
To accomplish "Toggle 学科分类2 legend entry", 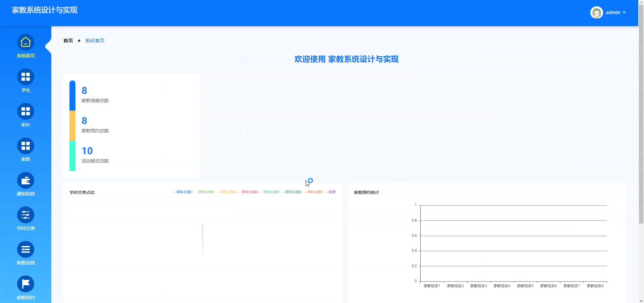I will point(205,192).
